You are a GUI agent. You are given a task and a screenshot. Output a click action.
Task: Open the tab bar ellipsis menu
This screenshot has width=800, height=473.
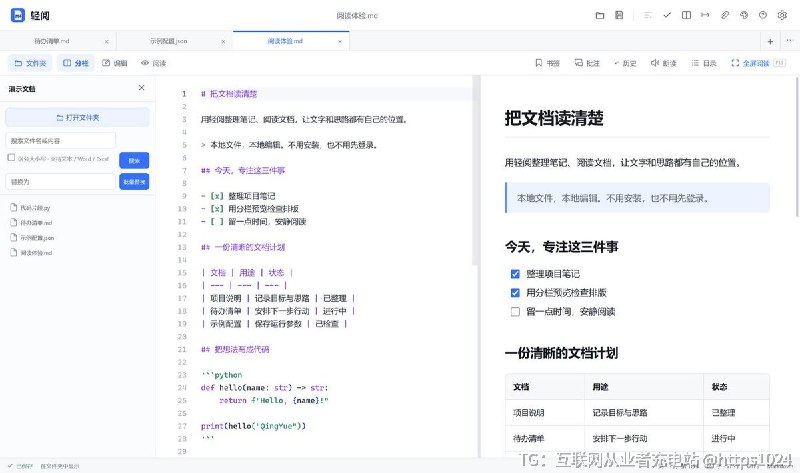(x=789, y=41)
